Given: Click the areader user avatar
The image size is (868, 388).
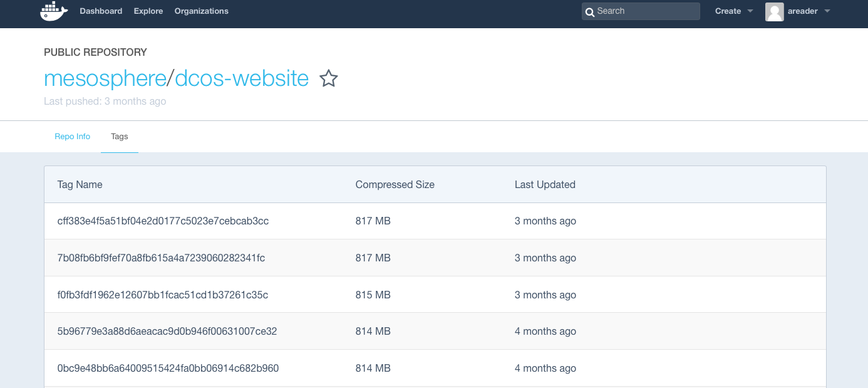Looking at the screenshot, I should click(775, 11).
